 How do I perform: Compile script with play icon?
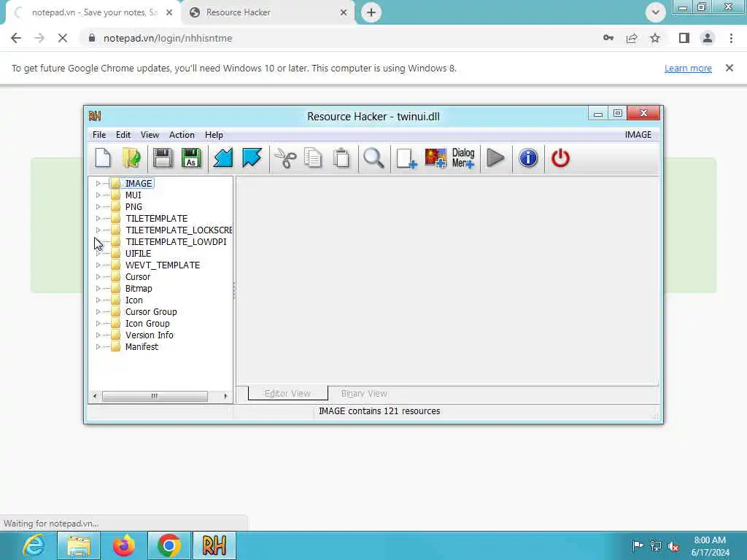coord(495,158)
